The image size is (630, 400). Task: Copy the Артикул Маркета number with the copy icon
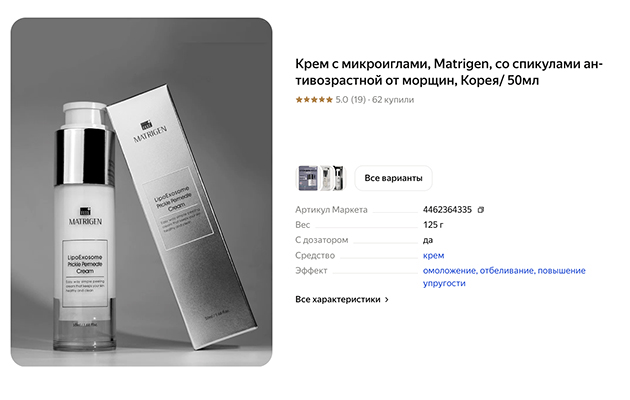(481, 210)
